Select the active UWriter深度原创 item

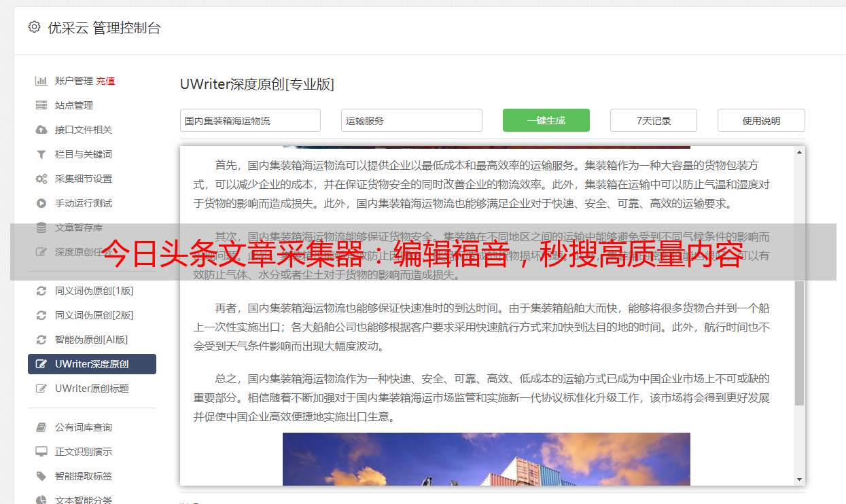[92, 364]
